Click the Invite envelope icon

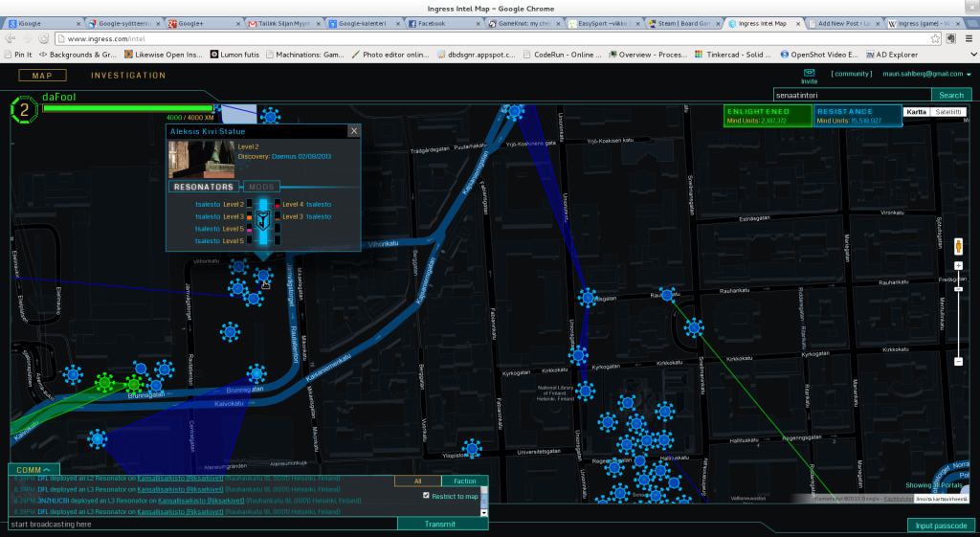[x=810, y=73]
